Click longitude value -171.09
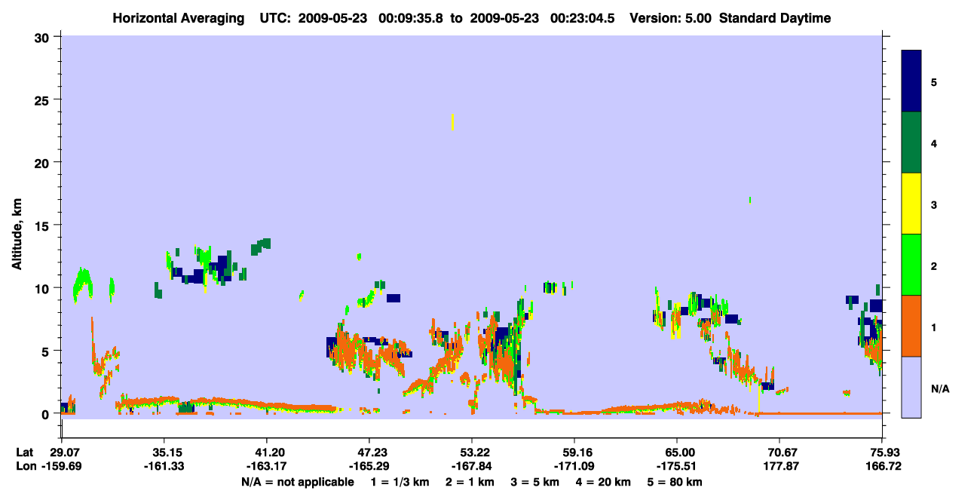 click(574, 466)
